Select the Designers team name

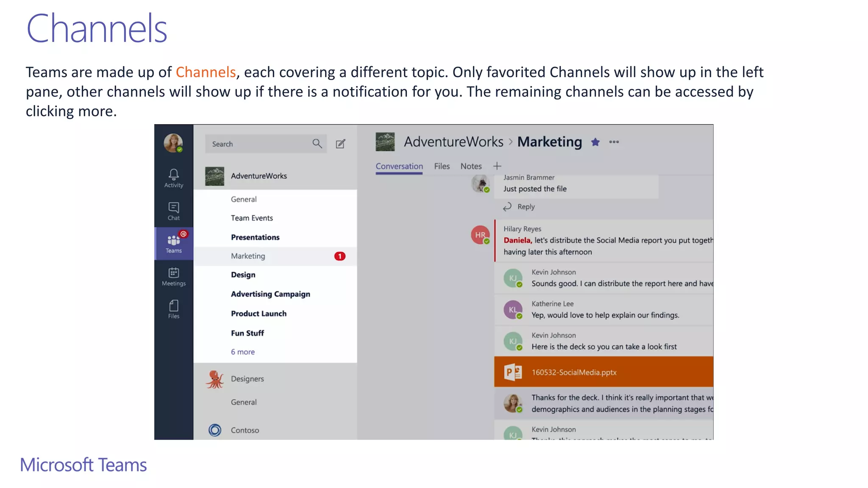click(x=248, y=379)
